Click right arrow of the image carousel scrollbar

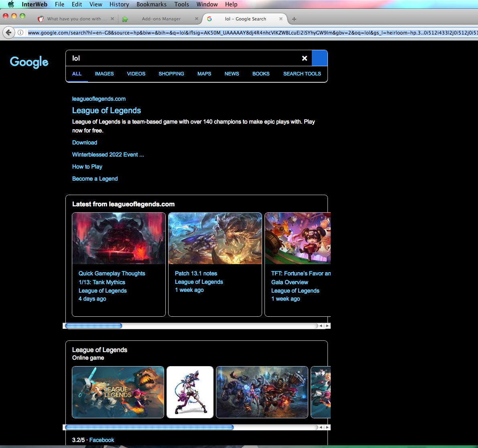coord(327,427)
